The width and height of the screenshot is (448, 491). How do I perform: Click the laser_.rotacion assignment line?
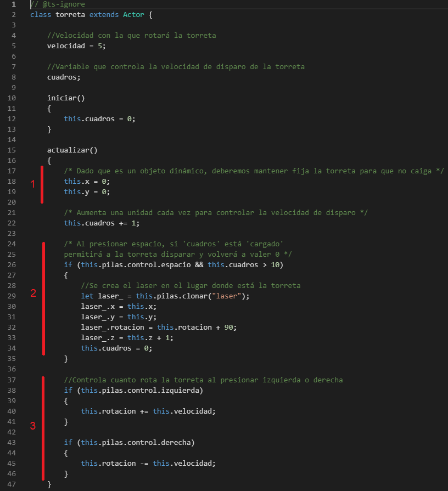tap(159, 327)
